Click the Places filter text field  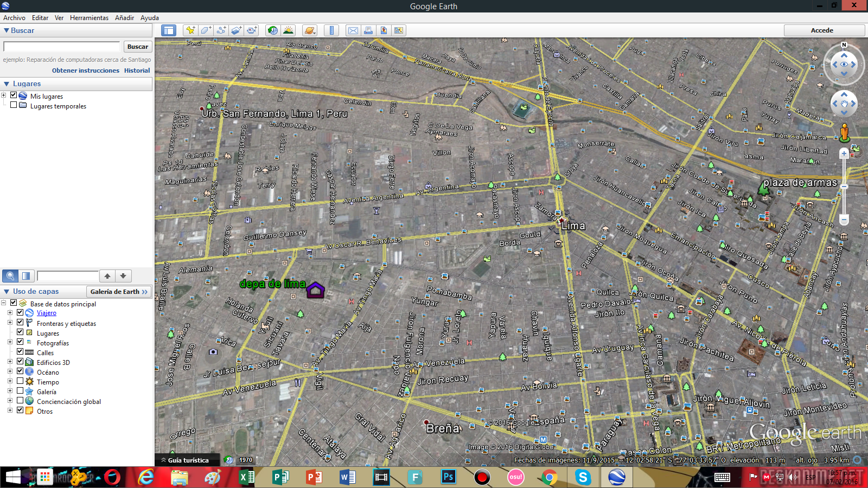(67, 276)
